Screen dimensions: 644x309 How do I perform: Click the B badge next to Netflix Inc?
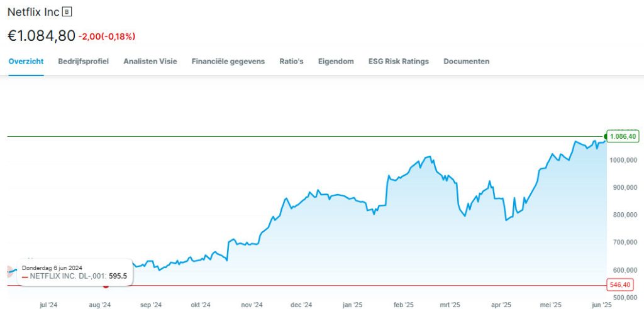point(68,12)
